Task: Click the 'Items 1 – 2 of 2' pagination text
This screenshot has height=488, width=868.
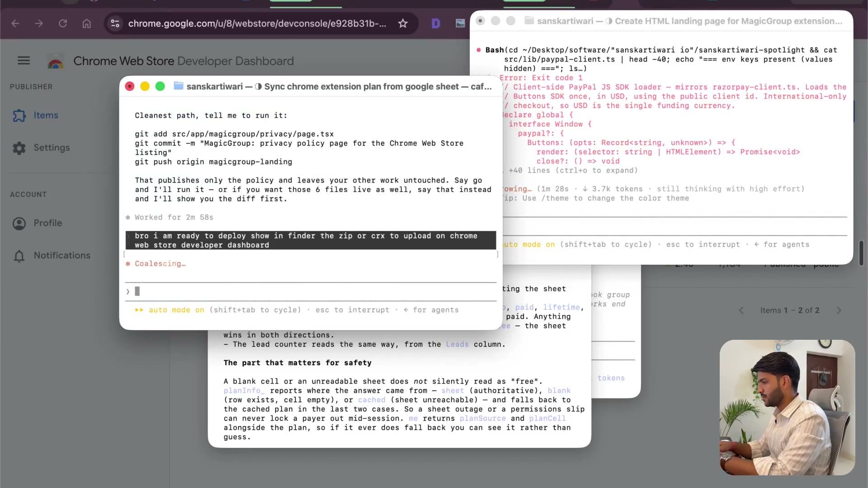Action: click(x=790, y=310)
